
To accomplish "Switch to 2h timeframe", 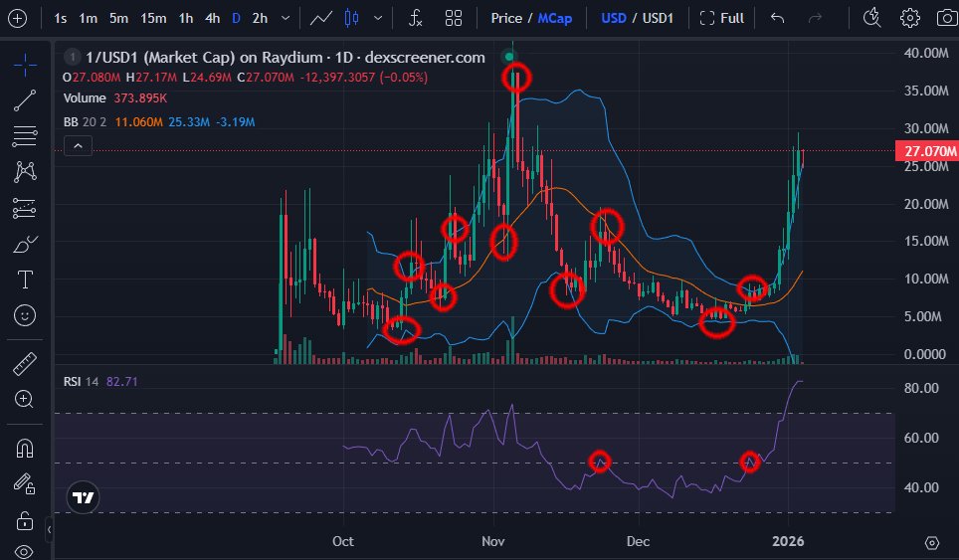I will (260, 18).
